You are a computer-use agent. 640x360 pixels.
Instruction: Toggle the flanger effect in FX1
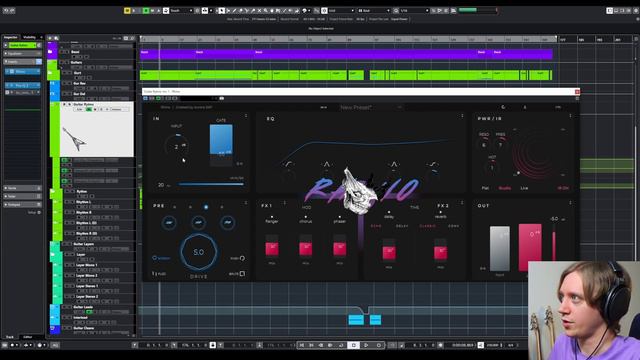[271, 217]
